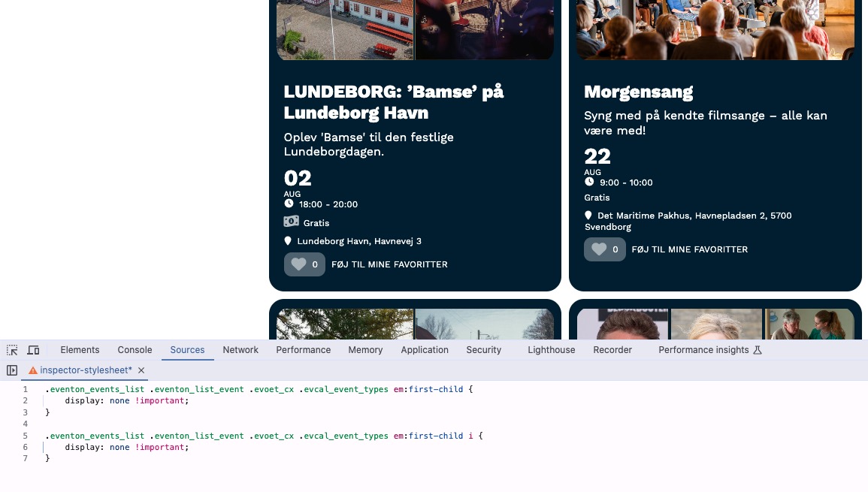Open the Network panel tab

(x=240, y=350)
